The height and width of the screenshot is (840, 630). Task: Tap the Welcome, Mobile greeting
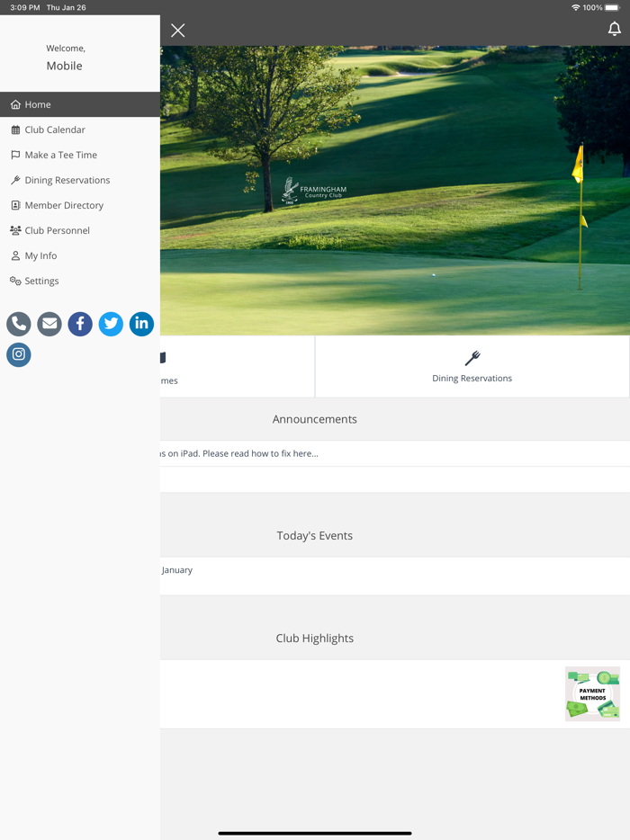tap(65, 58)
